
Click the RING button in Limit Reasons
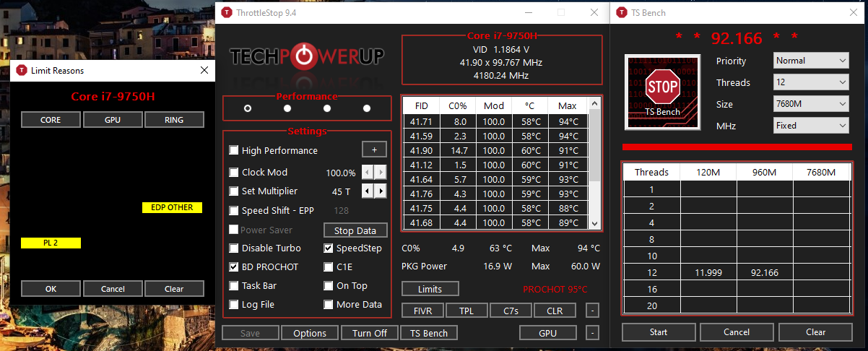(174, 120)
